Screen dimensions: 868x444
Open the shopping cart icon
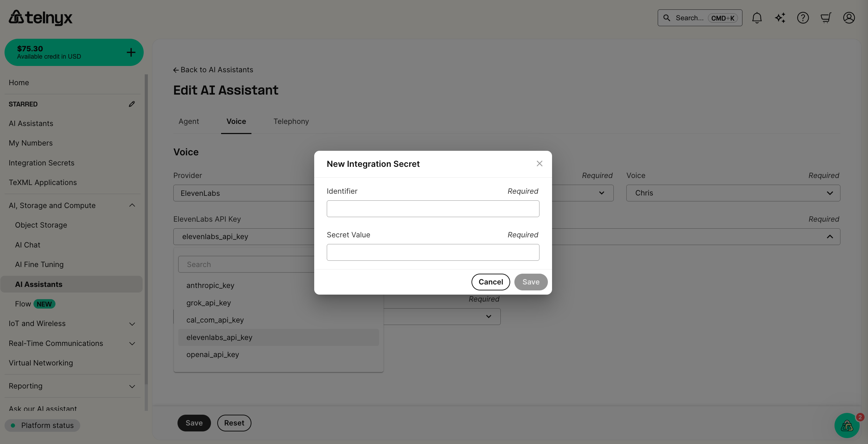coord(825,17)
